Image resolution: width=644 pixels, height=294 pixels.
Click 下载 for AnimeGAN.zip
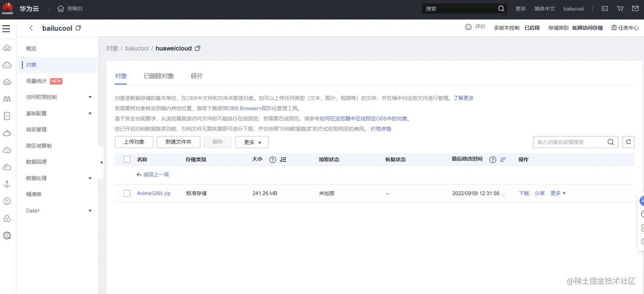click(x=524, y=193)
